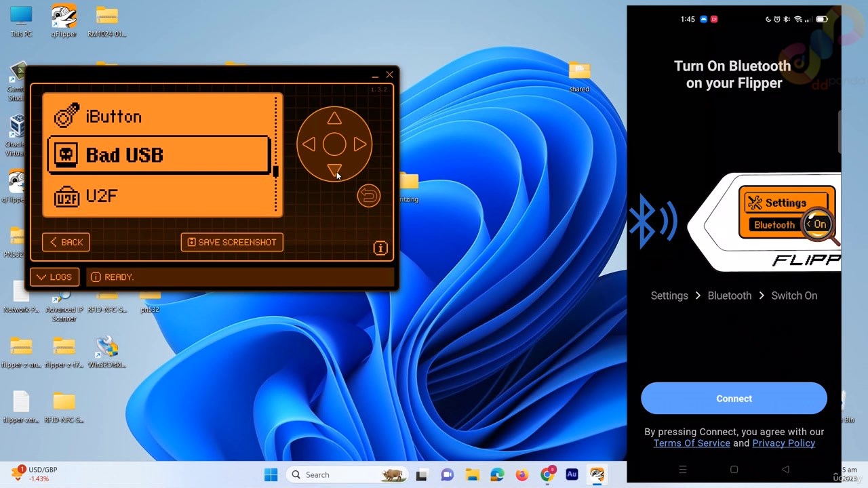Open the USD/GBP widget on taskbar
Viewport: 868px width, 488px height.
click(34, 474)
